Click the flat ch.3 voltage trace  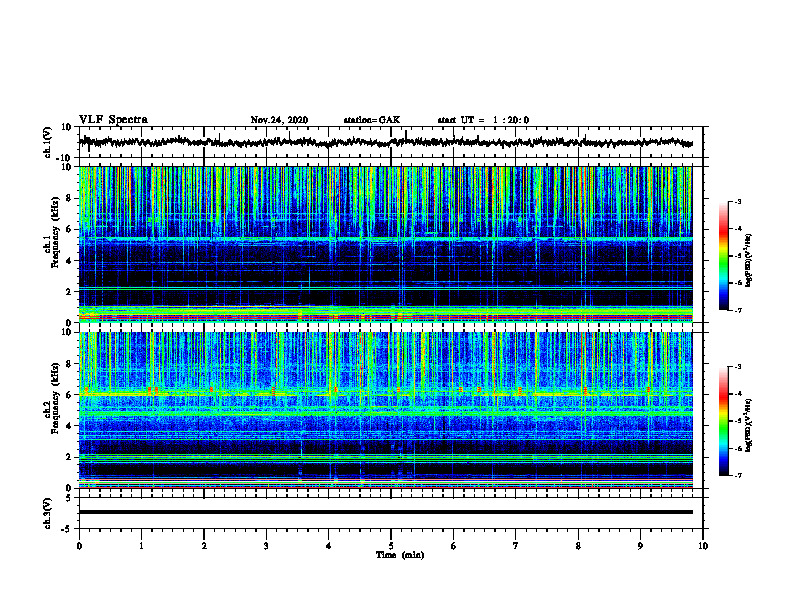click(x=385, y=512)
